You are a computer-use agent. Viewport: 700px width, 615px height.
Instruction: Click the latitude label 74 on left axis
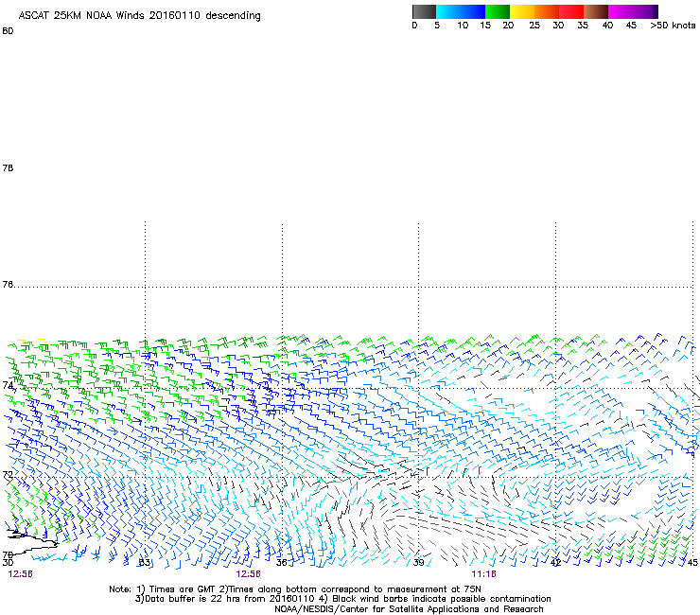tap(8, 385)
